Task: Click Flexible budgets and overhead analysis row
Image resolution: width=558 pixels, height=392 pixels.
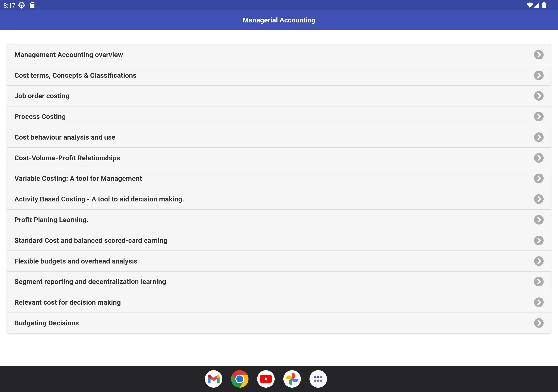Action: (279, 261)
